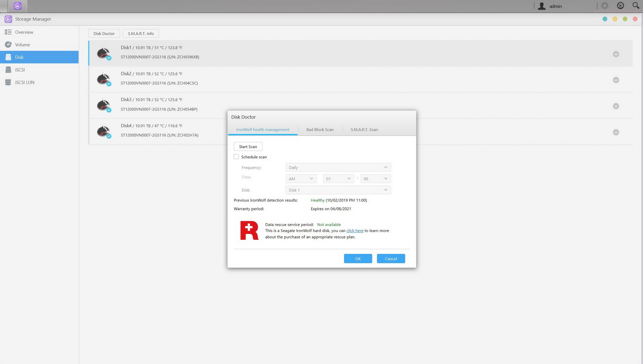Image resolution: width=643 pixels, height=364 pixels.
Task: Select Disk2 serial ZCH04C5C text
Action: click(159, 83)
